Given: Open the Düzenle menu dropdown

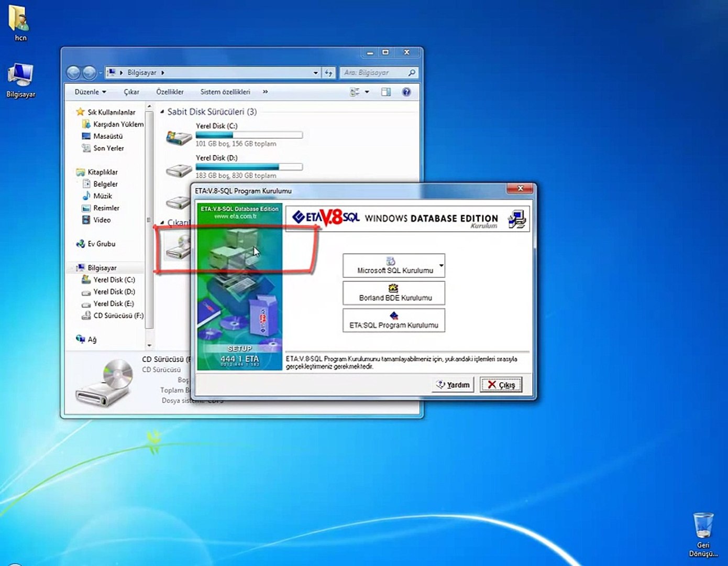Looking at the screenshot, I should (90, 92).
